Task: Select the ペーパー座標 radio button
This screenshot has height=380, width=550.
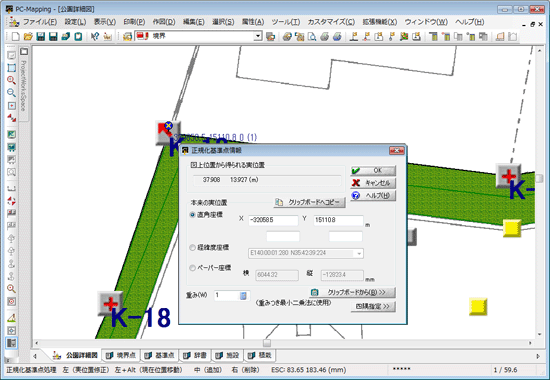Action: click(x=193, y=268)
